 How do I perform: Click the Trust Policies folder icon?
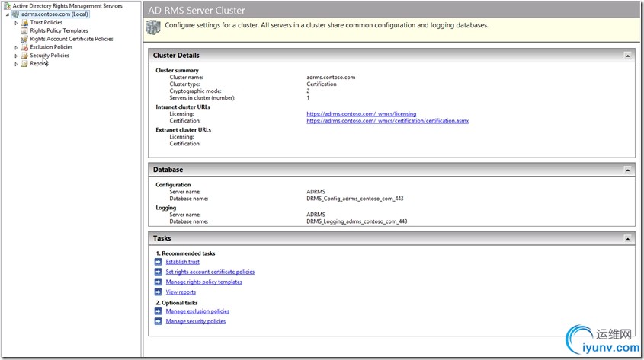tap(24, 23)
